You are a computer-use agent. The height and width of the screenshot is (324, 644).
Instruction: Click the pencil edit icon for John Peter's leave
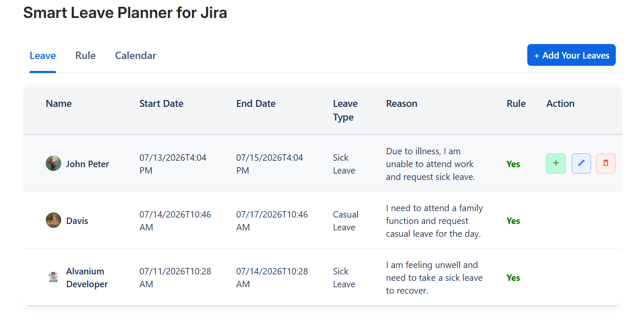(581, 163)
